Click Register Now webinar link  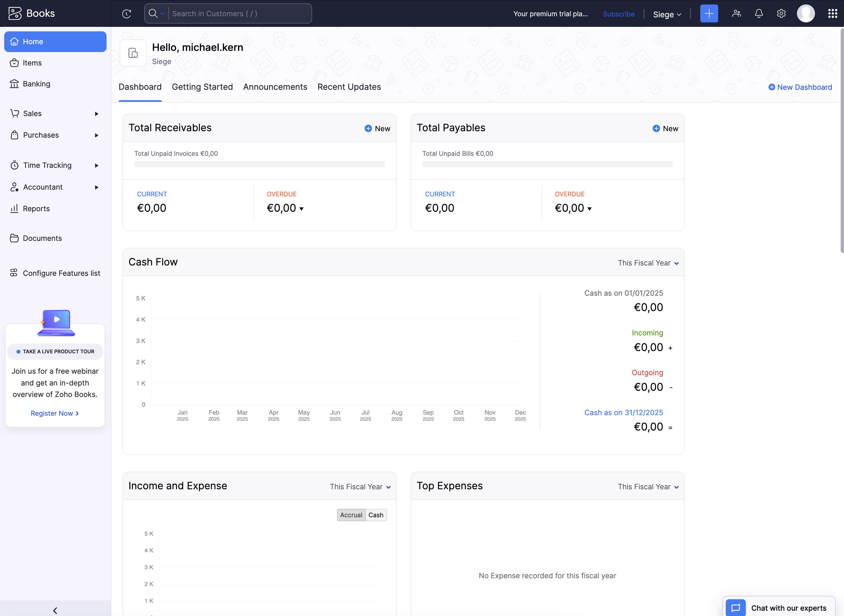55,413
